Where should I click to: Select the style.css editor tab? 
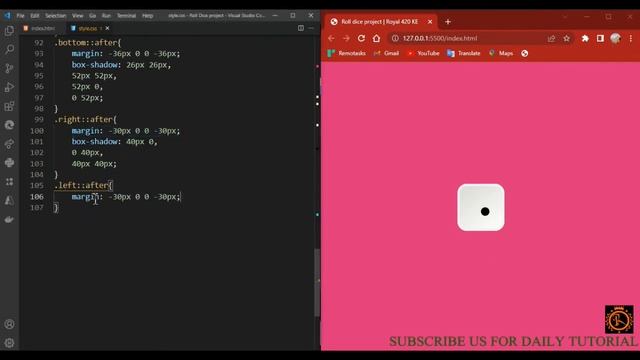[x=87, y=28]
